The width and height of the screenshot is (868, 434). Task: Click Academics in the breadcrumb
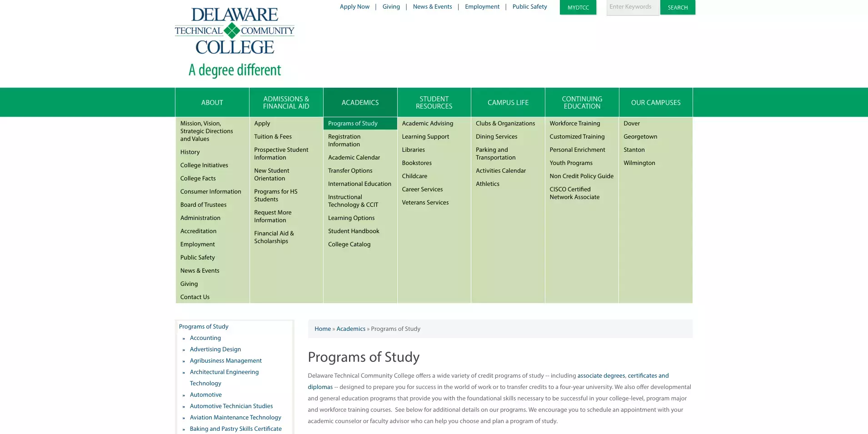tap(351, 329)
